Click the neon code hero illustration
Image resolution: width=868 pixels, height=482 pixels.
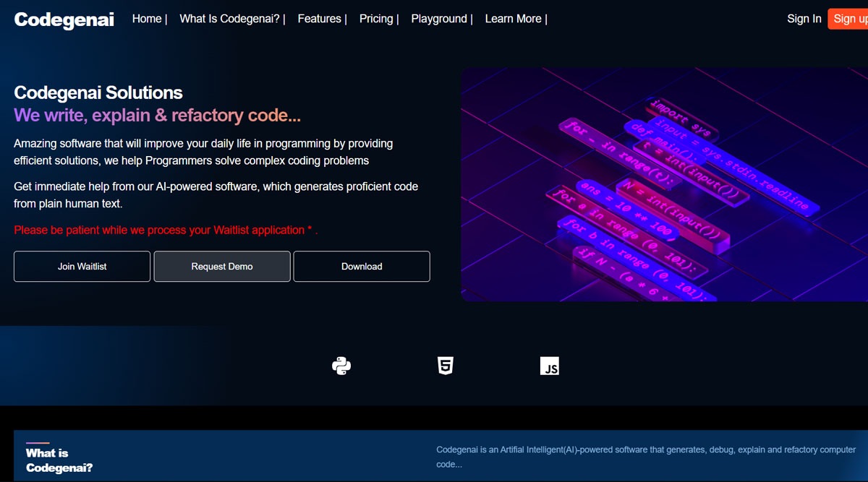(x=665, y=184)
